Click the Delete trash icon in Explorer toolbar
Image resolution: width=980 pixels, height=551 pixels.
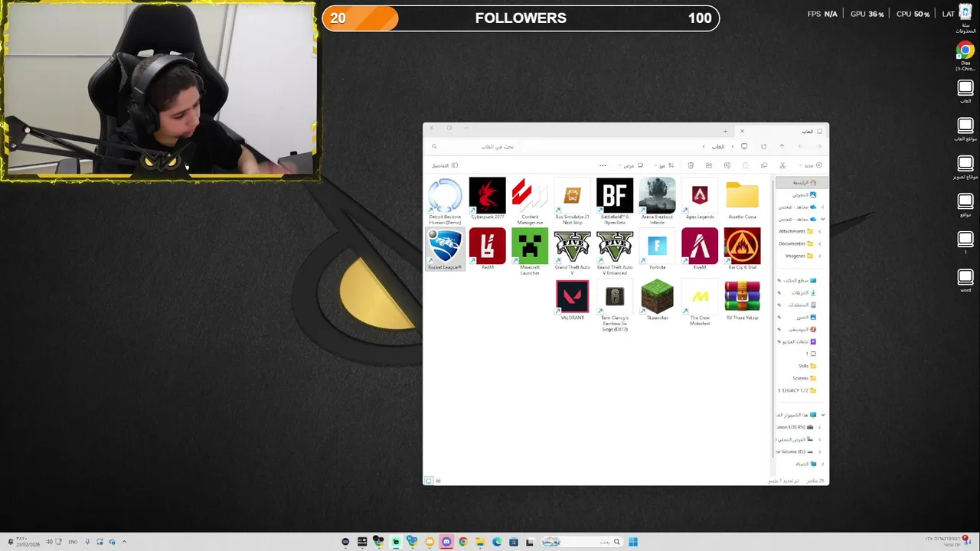(691, 165)
